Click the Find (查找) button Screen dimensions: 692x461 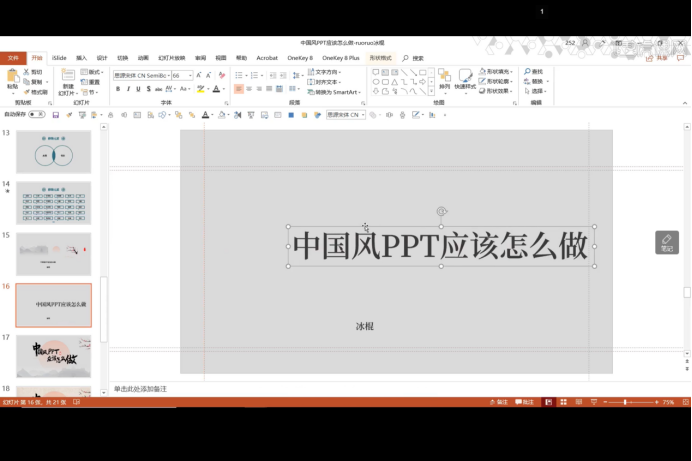(x=534, y=71)
